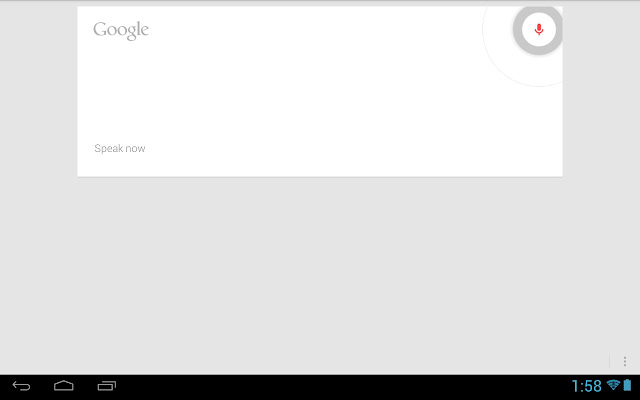
Task: Open the clock showing 1:58
Action: point(587,386)
